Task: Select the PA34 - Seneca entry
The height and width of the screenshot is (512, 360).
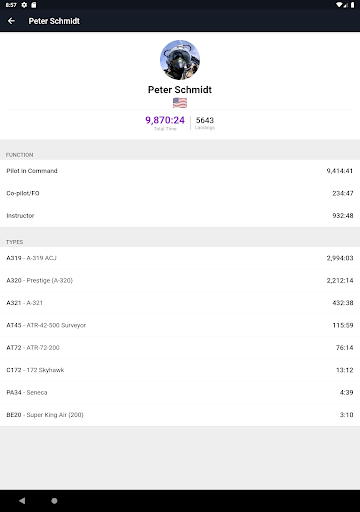Action: tap(180, 392)
